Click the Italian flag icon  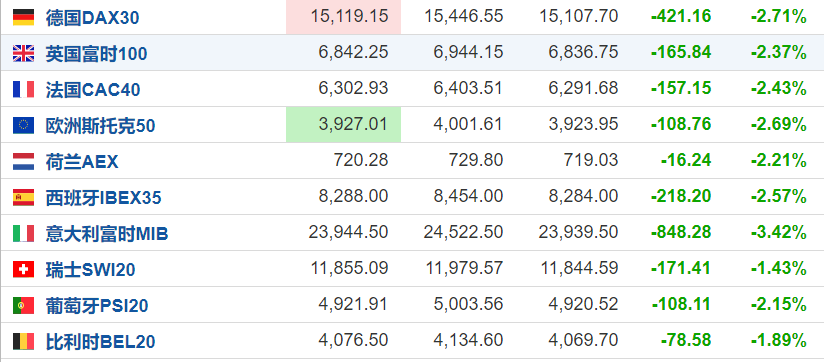23,233
